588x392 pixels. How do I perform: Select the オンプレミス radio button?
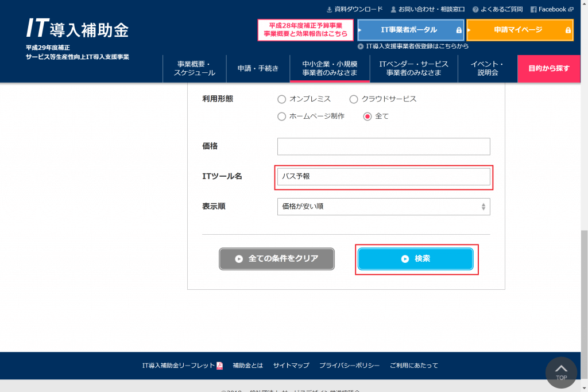tap(281, 99)
